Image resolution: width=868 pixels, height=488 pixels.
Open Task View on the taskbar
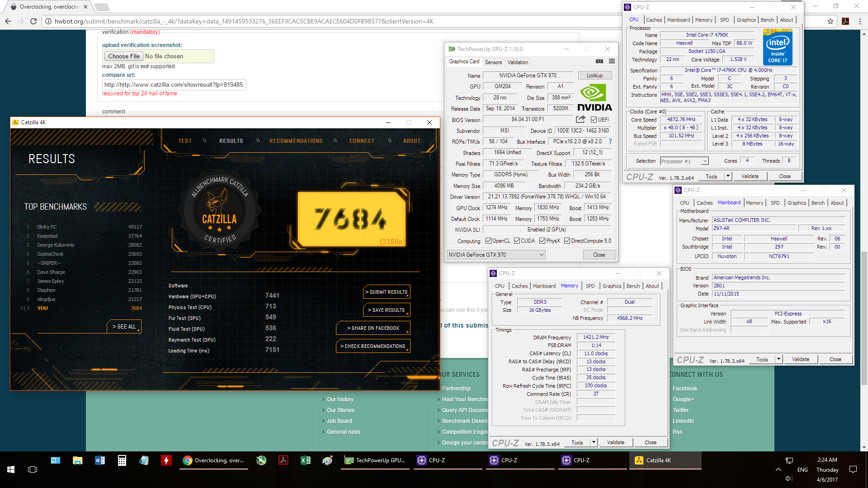(33, 469)
